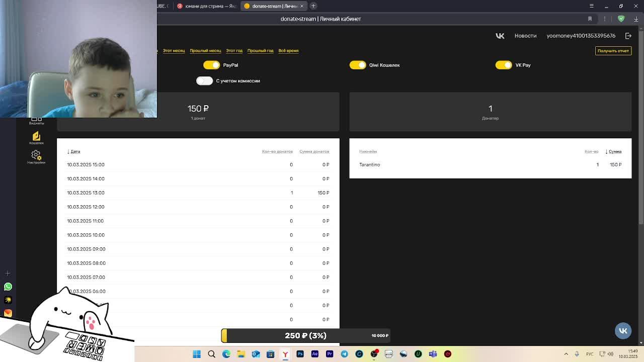Click the Получить отчет button
This screenshot has height=362, width=644.
[613, 51]
